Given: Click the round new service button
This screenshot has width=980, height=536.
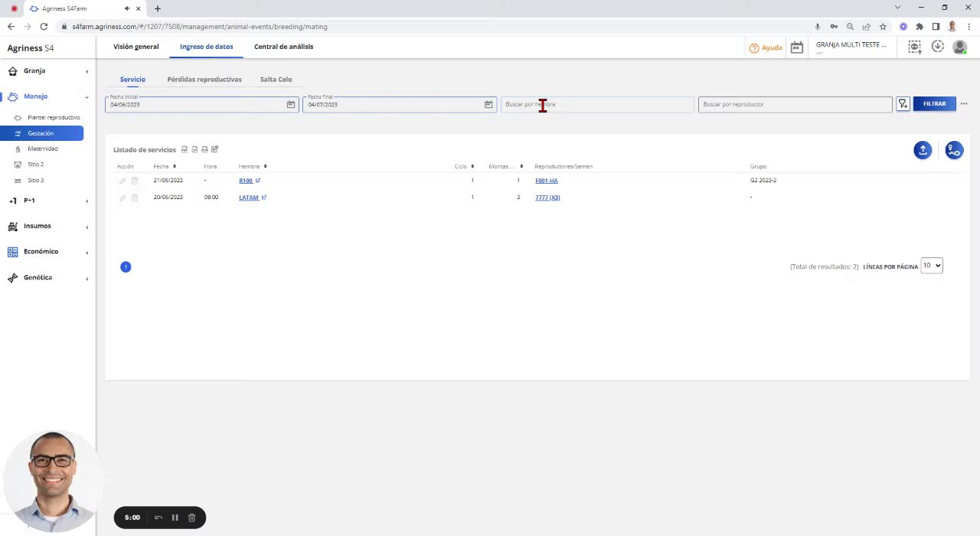Looking at the screenshot, I should click(x=954, y=150).
